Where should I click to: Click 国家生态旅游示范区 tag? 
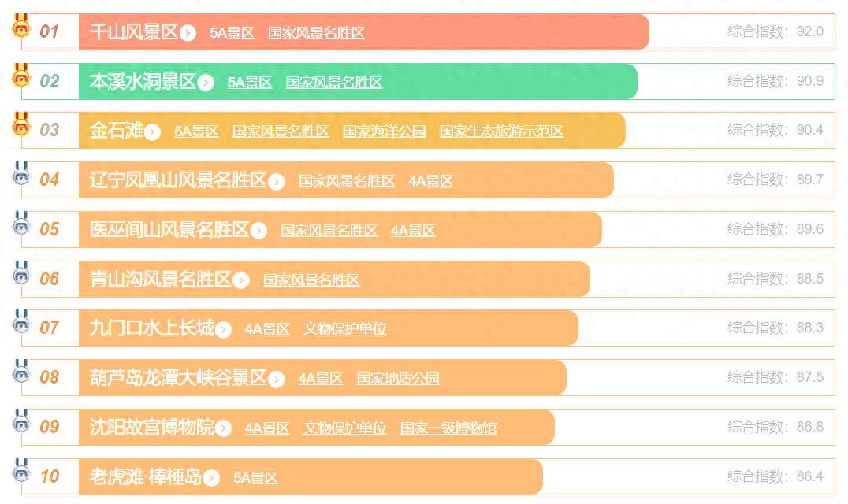500,132
